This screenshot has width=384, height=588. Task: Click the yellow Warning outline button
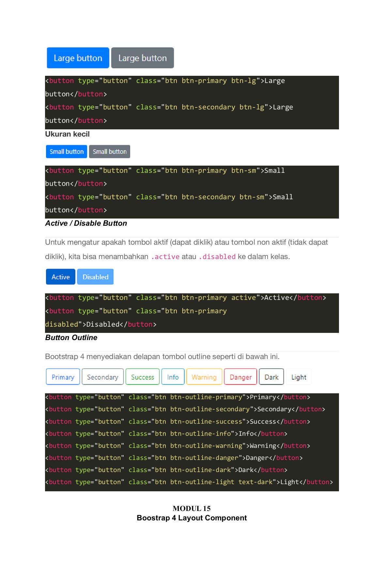204,377
